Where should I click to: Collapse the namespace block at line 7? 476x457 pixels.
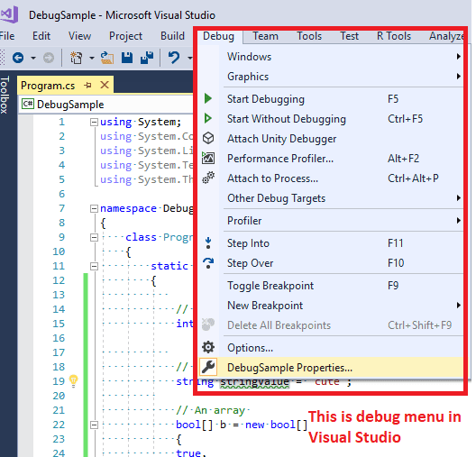94,208
